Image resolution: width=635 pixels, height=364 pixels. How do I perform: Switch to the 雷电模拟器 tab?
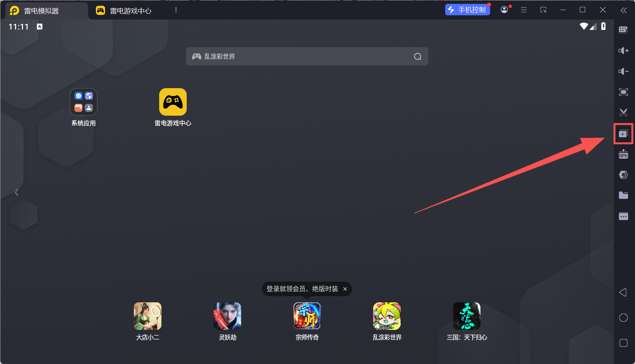46,11
